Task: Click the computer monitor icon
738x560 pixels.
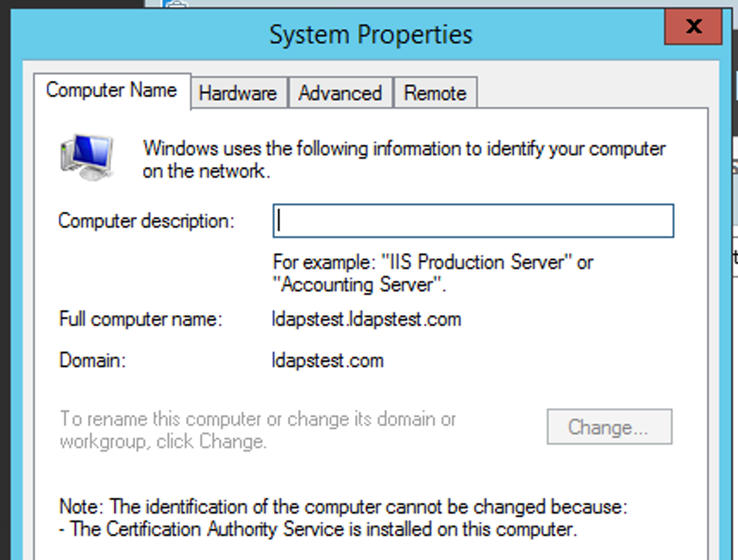Action: 87,156
